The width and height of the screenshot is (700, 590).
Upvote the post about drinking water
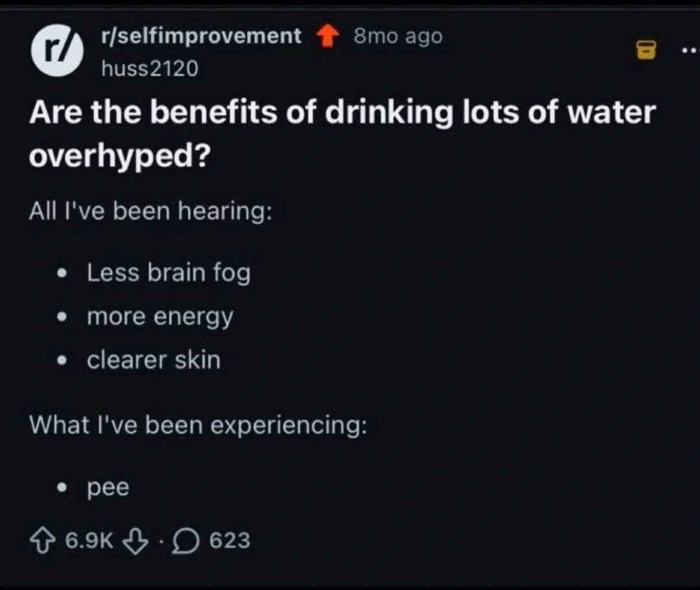point(44,539)
